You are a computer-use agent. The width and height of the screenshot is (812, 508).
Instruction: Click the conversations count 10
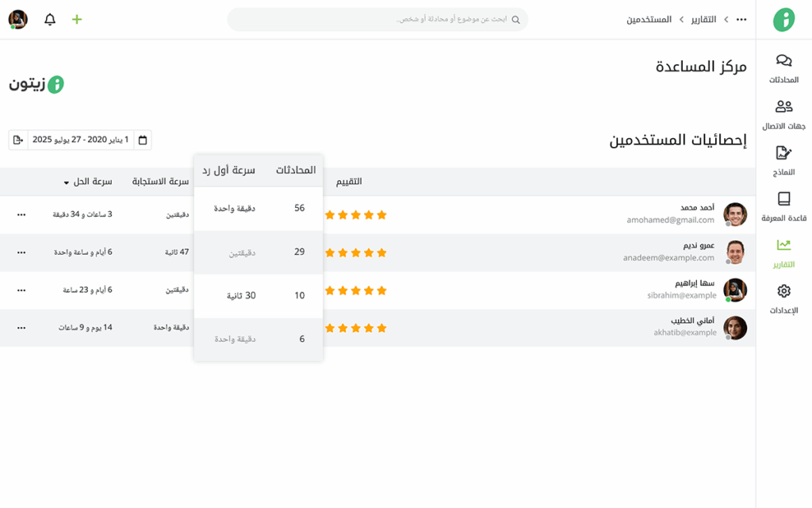[x=299, y=295]
